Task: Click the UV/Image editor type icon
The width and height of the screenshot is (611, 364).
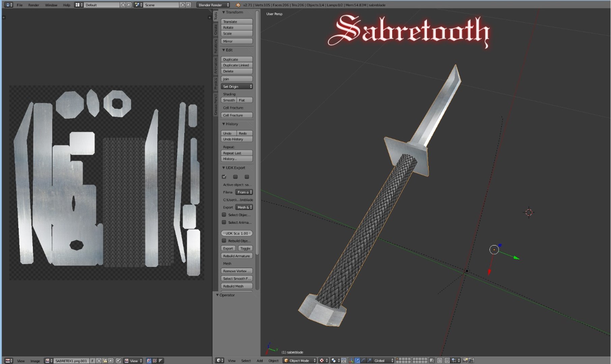Action: (x=9, y=361)
